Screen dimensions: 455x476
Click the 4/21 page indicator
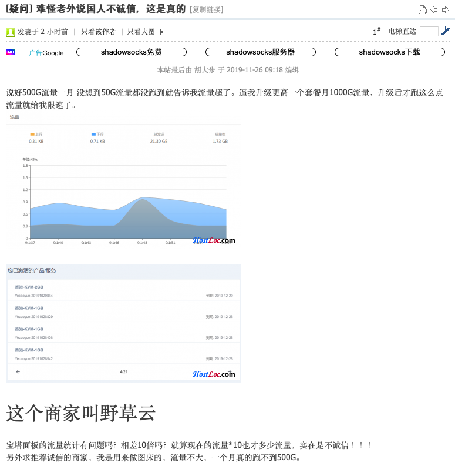tap(124, 371)
